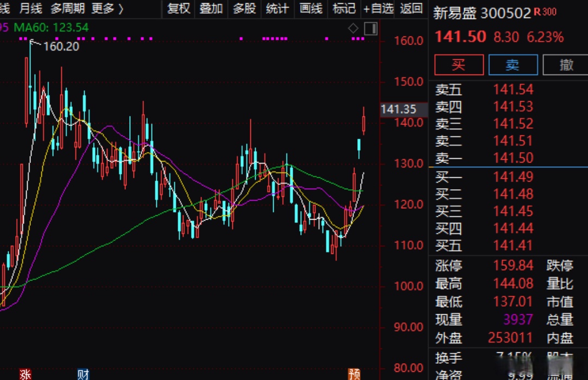The height and width of the screenshot is (380, 588).
Task: Click the 买五 price 141.41
Action: (x=513, y=246)
